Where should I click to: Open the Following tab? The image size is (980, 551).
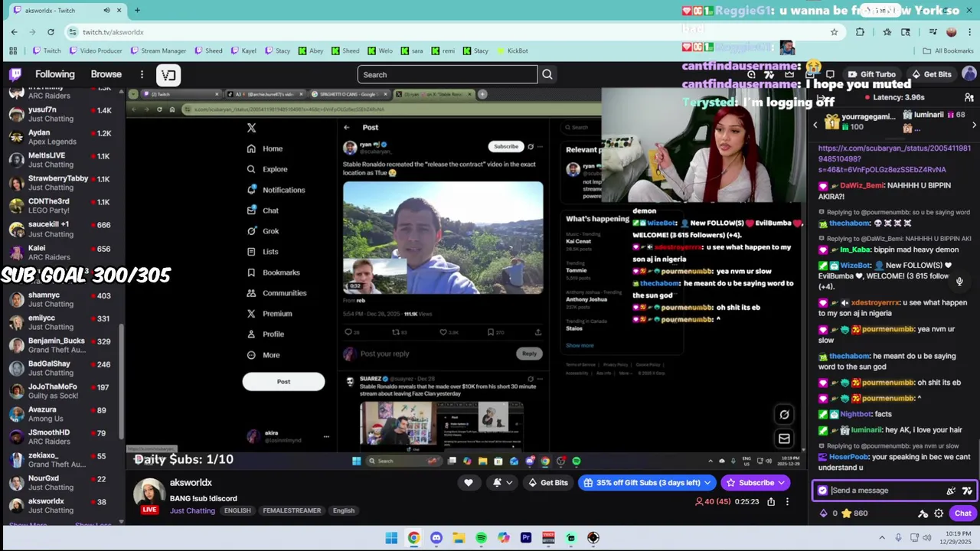[x=55, y=74]
